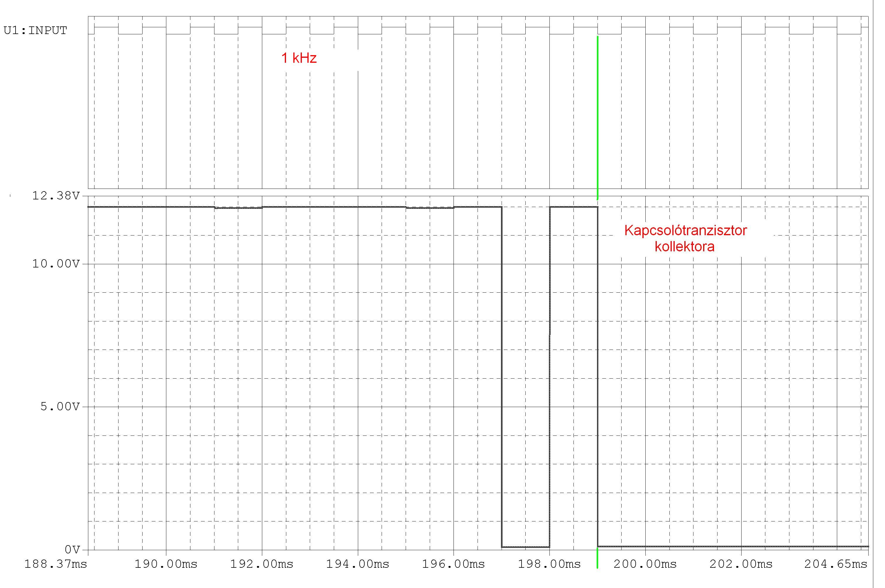Click the kollektora annotation word
Image resolution: width=885 pixels, height=588 pixels.
684,247
